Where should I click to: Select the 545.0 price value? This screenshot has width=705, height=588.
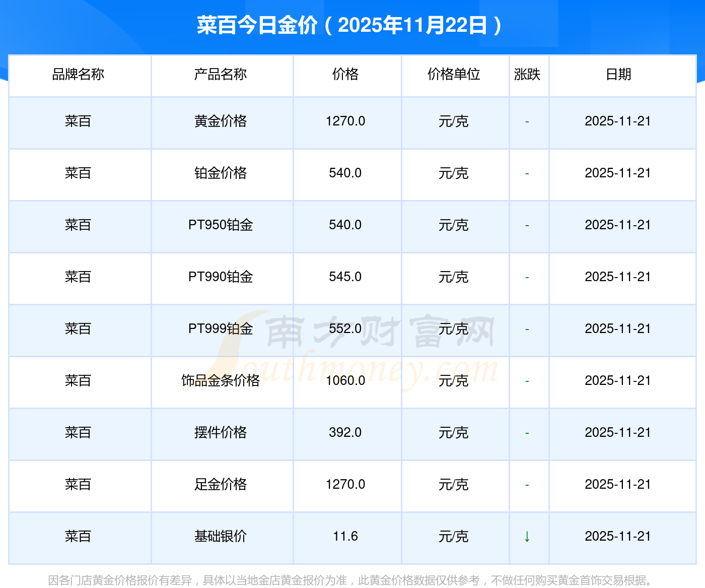345,277
